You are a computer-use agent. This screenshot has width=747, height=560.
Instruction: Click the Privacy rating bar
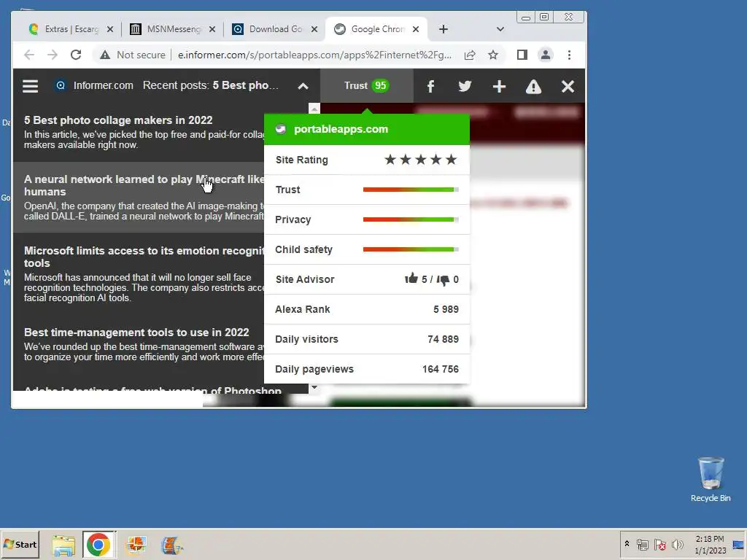click(411, 219)
